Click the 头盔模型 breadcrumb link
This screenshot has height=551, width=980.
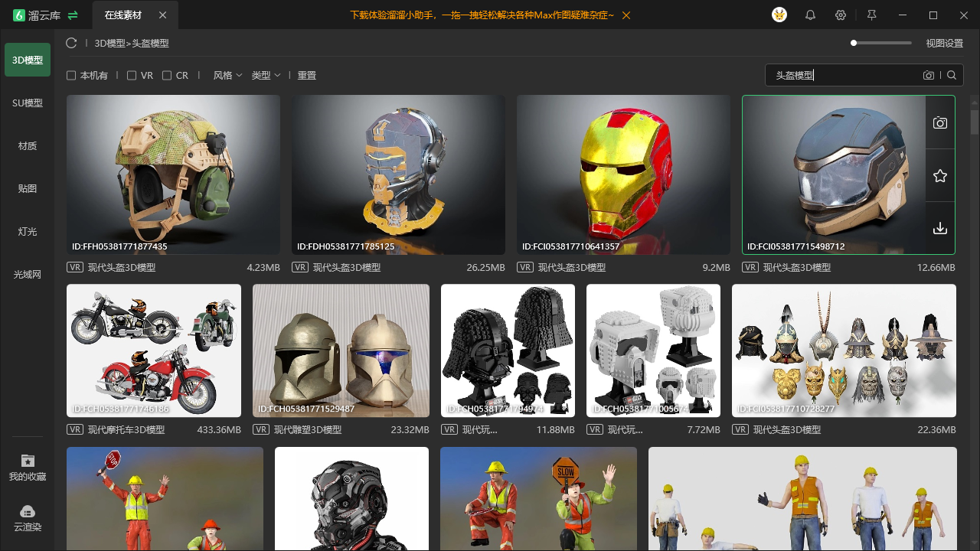click(x=150, y=44)
